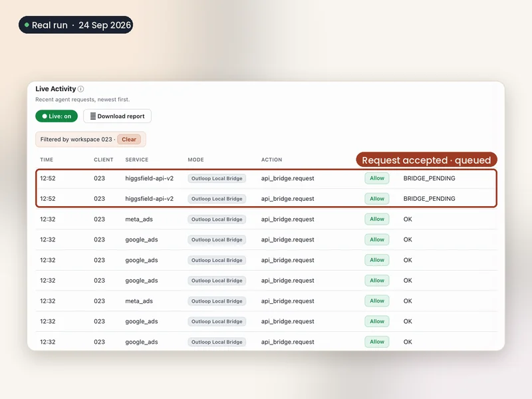Click the Live Activity heading
Image resolution: width=532 pixels, height=399 pixels.
tap(56, 89)
